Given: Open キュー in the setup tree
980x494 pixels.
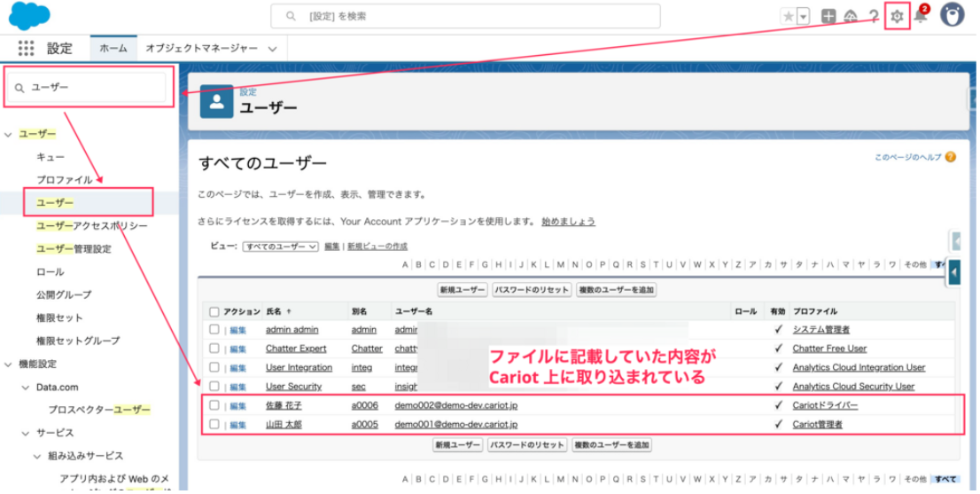Looking at the screenshot, I should click(x=50, y=157).
